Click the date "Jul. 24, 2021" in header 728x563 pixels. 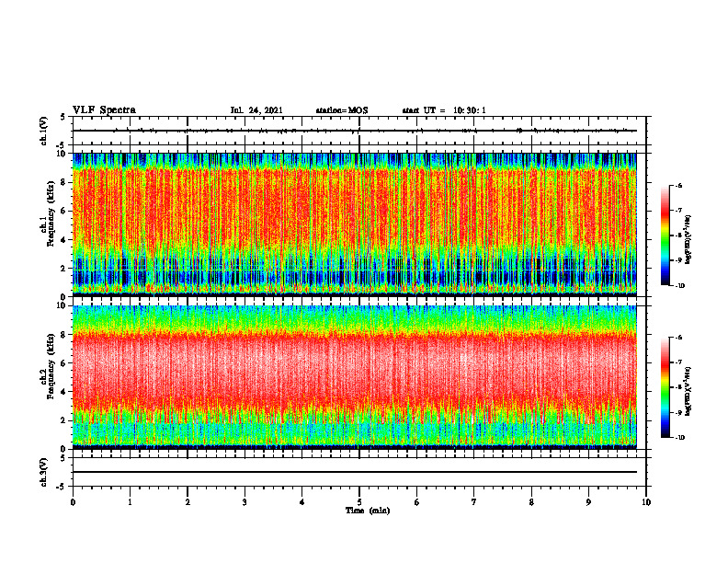point(256,110)
